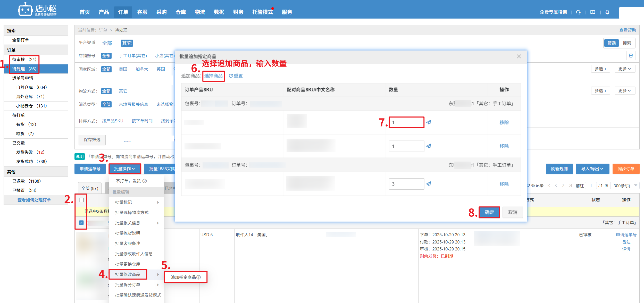This screenshot has height=303, width=644.
Task: Click the help icon next to 不打单，发货
Action: [145, 181]
